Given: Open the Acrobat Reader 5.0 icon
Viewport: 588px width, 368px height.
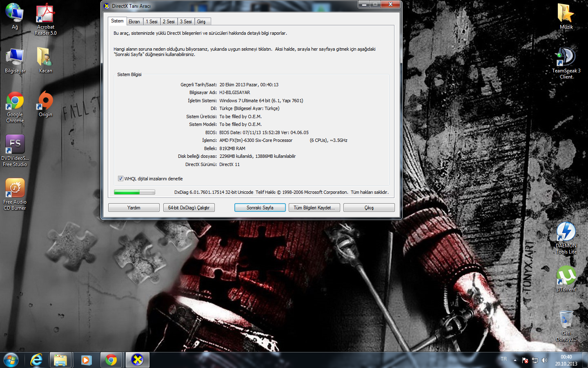Looking at the screenshot, I should coord(45,15).
